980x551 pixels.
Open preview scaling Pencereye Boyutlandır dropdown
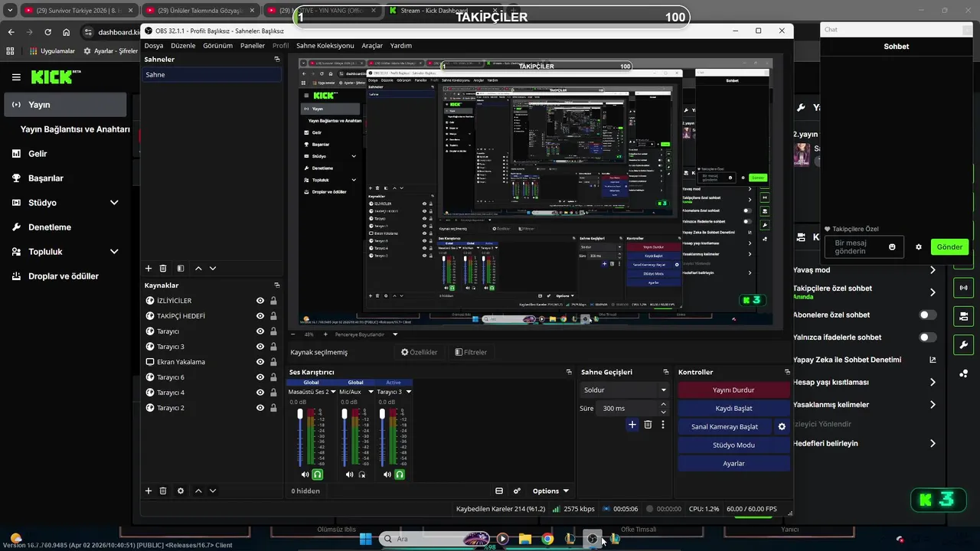point(395,334)
